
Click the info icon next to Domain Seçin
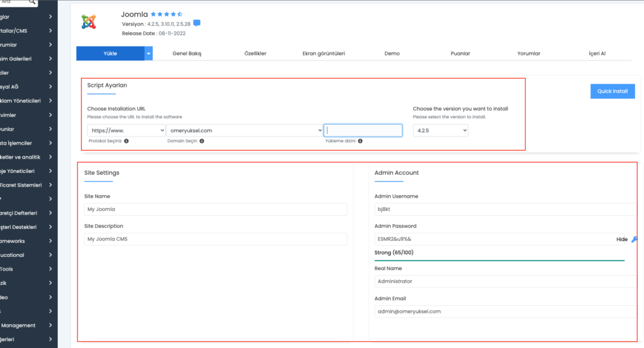click(202, 141)
